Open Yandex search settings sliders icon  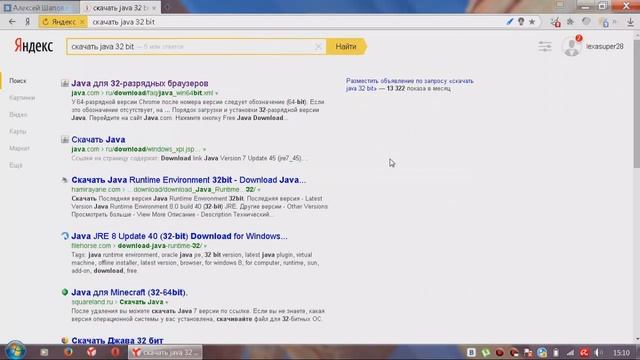pyautogui.click(x=544, y=47)
